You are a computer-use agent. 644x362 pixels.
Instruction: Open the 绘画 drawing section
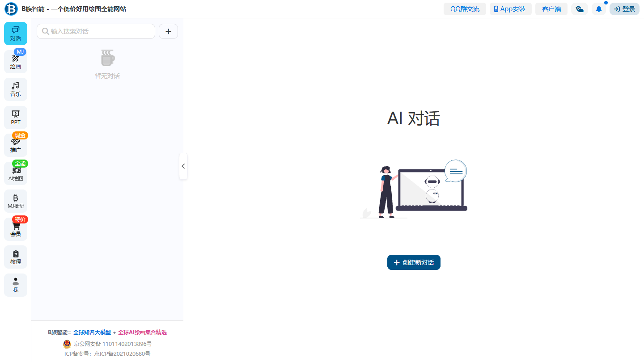[16, 62]
